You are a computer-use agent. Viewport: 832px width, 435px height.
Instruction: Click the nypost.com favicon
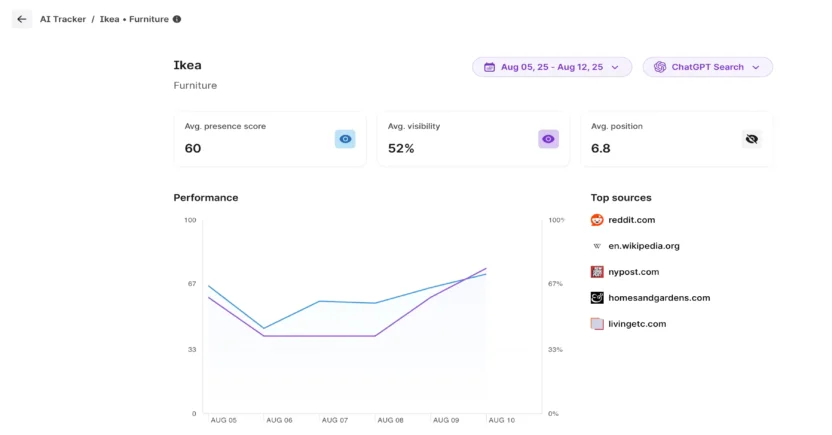(x=597, y=272)
